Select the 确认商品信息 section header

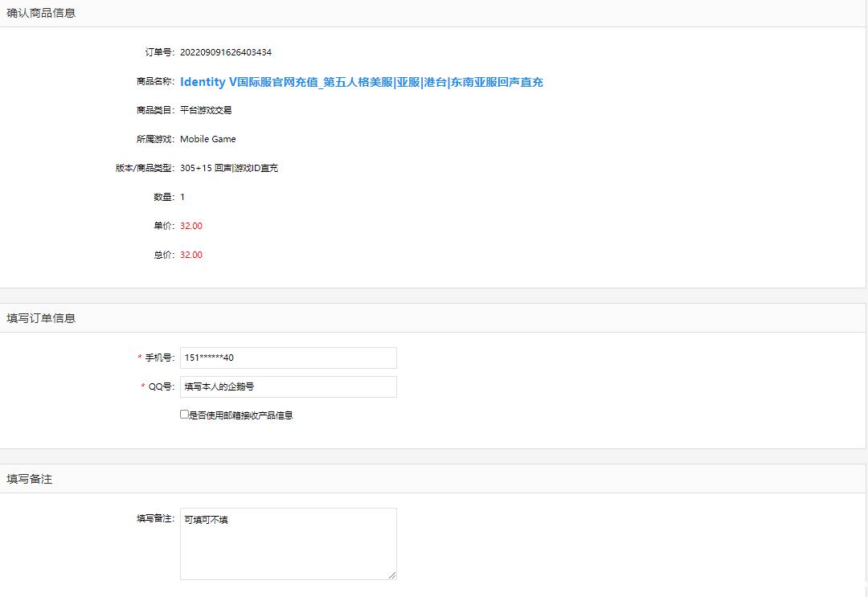point(41,13)
